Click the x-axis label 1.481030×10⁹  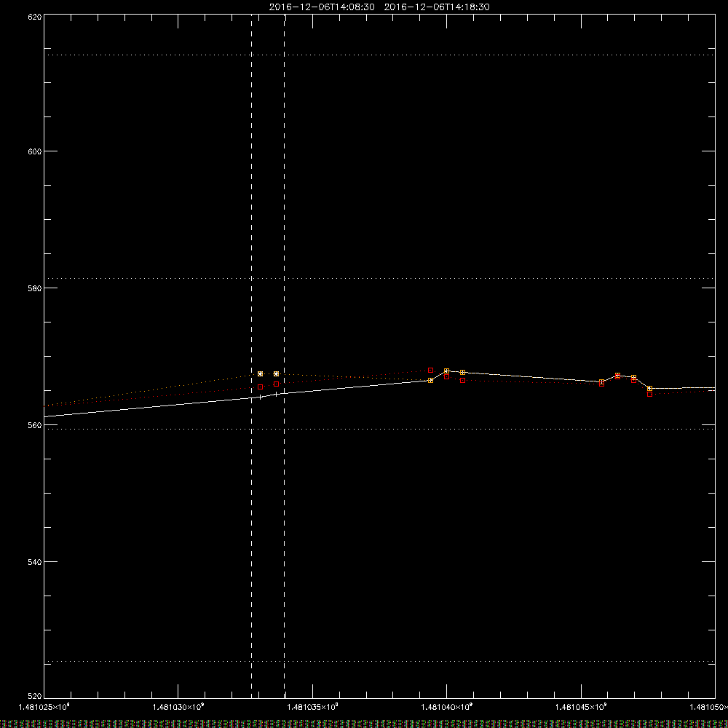point(178,707)
